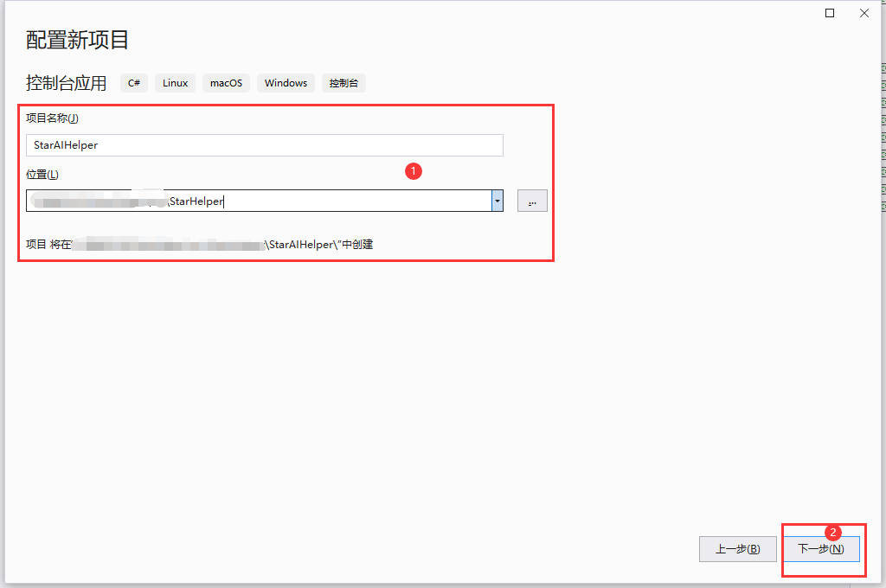
Task: Click the project name input field
Action: click(x=264, y=145)
